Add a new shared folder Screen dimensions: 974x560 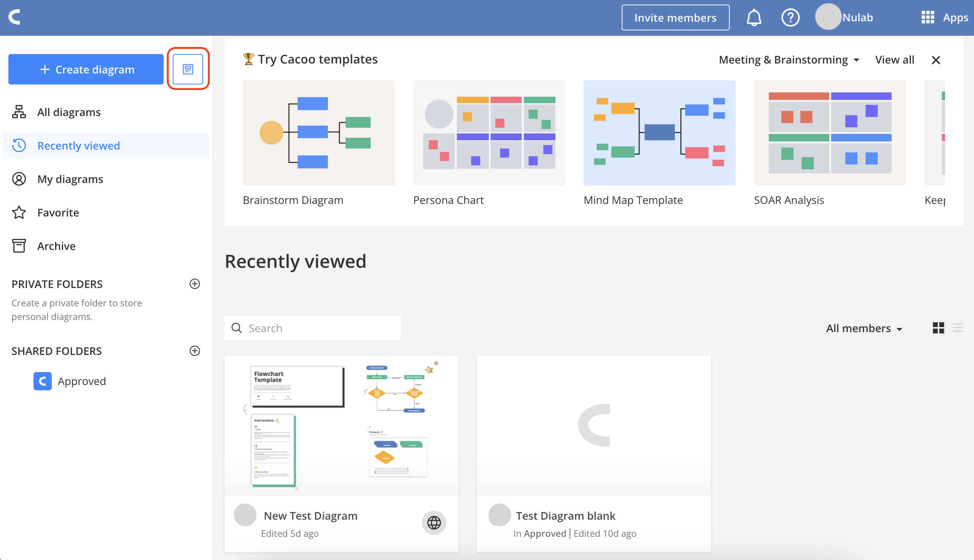195,351
